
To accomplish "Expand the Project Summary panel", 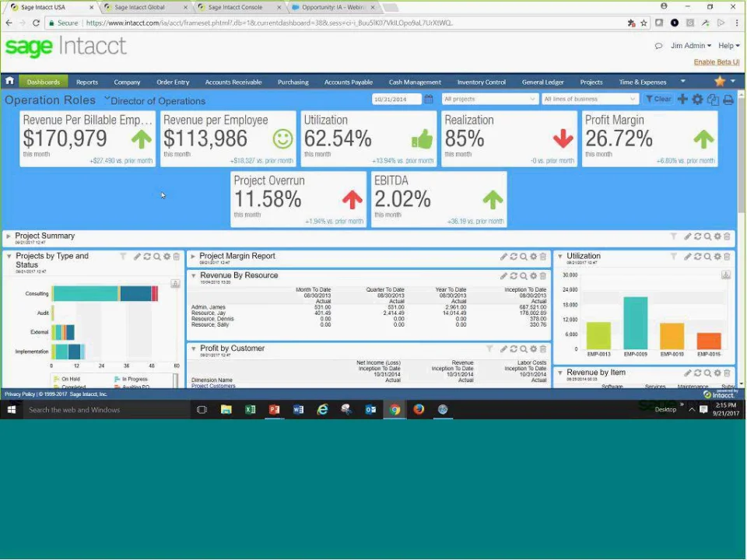I will [x=9, y=236].
